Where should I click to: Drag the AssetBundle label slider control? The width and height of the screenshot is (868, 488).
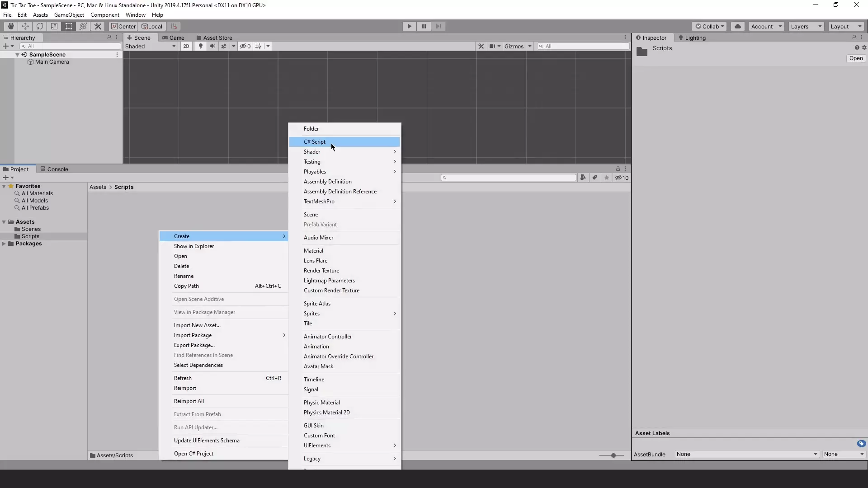pyautogui.click(x=613, y=455)
